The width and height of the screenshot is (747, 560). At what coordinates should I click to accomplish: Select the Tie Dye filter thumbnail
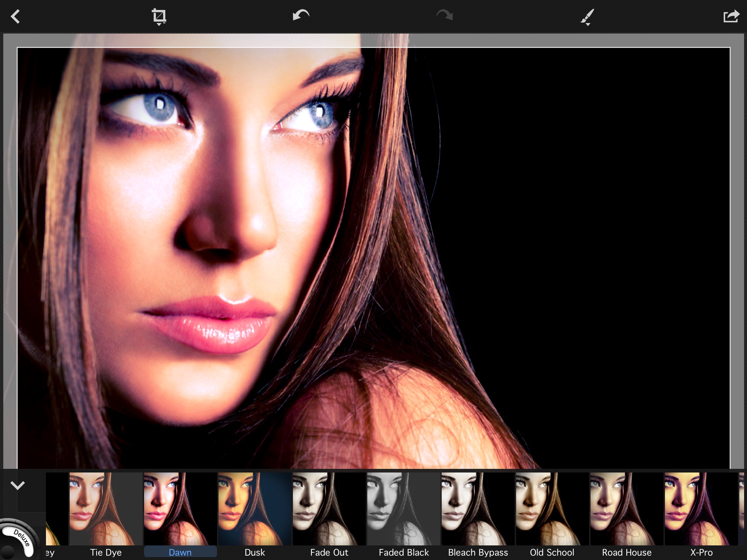coord(106,509)
